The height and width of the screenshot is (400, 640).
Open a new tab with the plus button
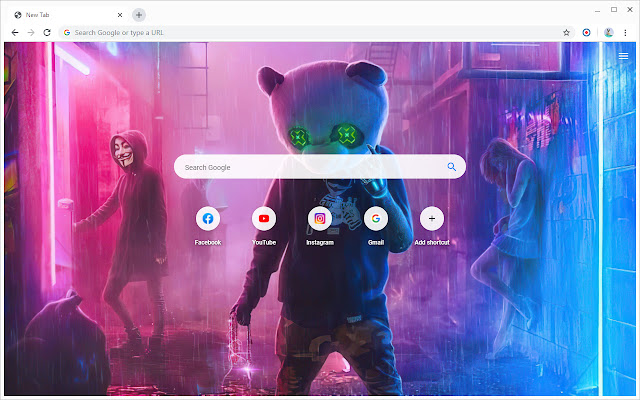139,15
